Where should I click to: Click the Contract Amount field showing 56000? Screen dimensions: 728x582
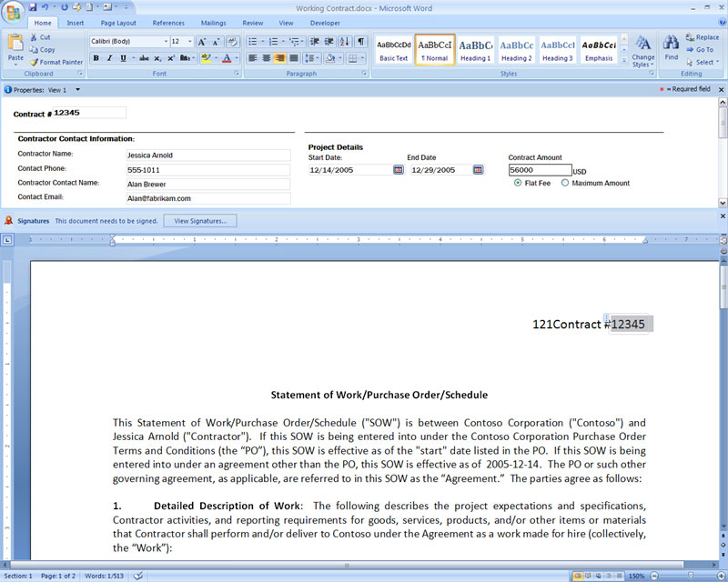(x=540, y=170)
